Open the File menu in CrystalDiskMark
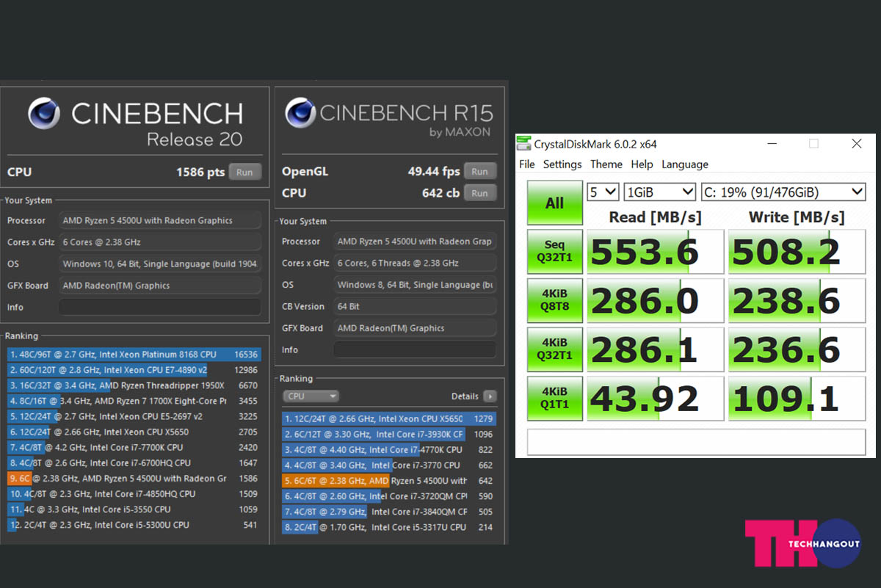 [x=527, y=164]
